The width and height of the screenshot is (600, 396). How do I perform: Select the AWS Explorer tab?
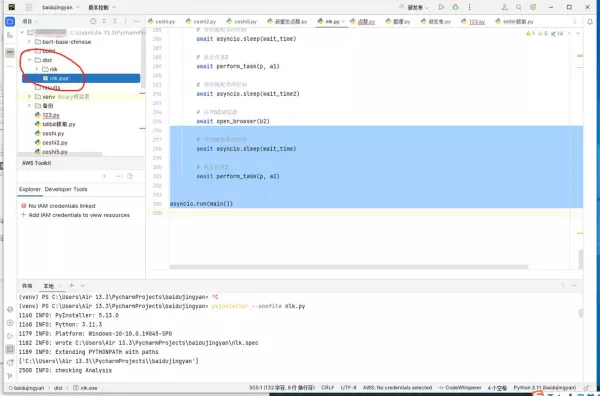[30, 189]
